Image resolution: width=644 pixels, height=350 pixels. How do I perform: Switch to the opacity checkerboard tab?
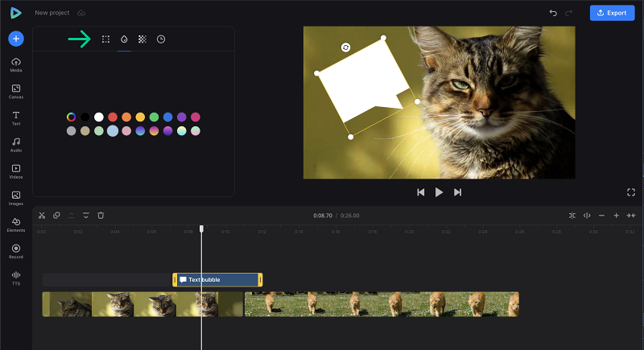142,39
